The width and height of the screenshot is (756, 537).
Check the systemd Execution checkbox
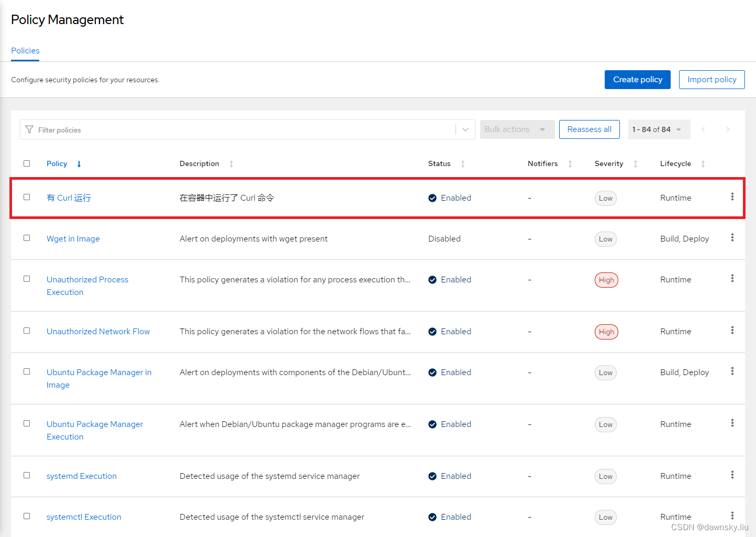click(27, 475)
